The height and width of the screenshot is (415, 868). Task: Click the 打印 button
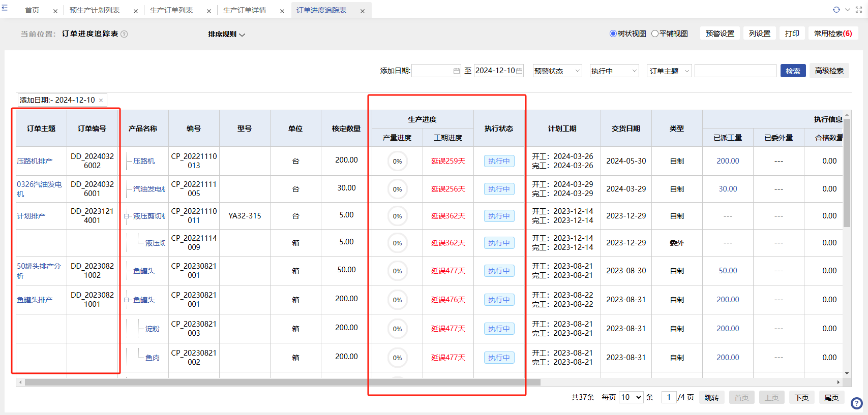792,34
